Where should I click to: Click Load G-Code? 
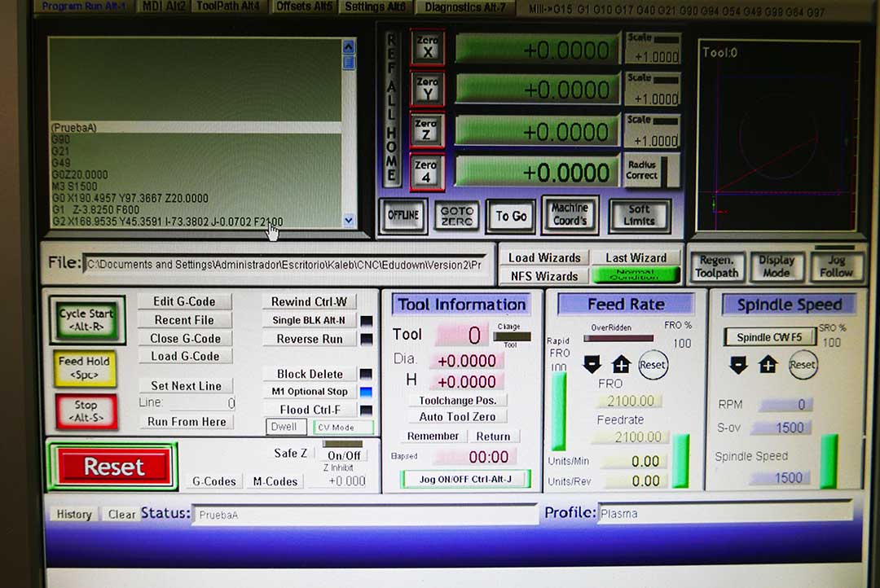[x=185, y=356]
